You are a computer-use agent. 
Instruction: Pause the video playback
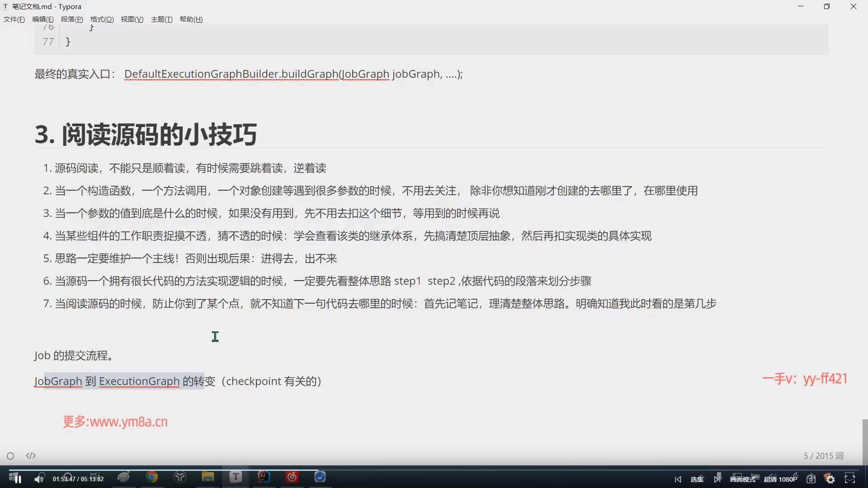point(18,479)
